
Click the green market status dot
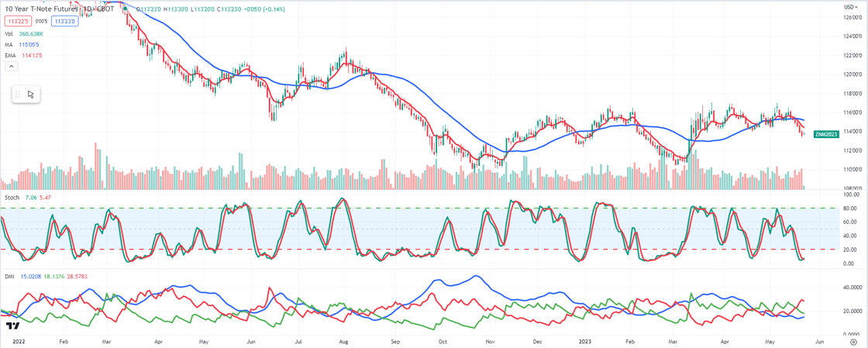pos(125,9)
